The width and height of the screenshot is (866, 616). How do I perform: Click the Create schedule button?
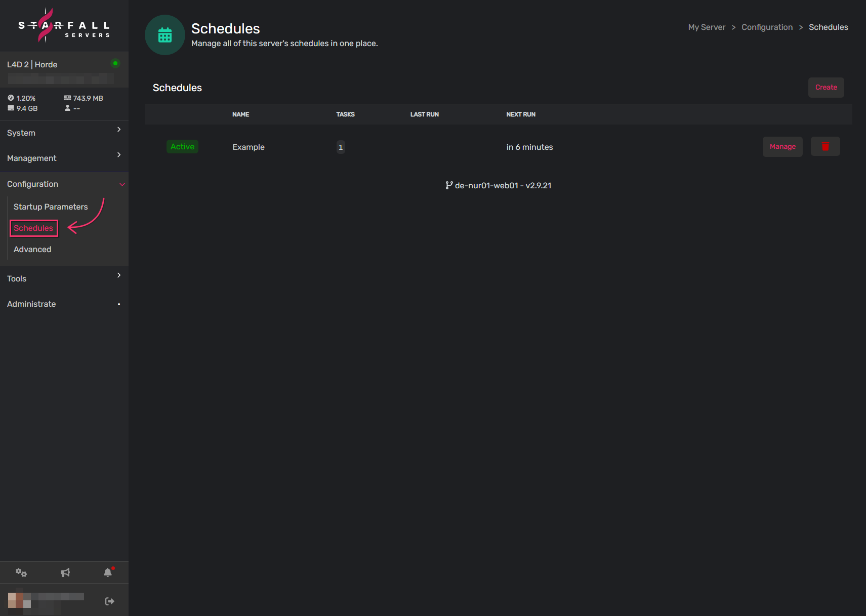(826, 88)
